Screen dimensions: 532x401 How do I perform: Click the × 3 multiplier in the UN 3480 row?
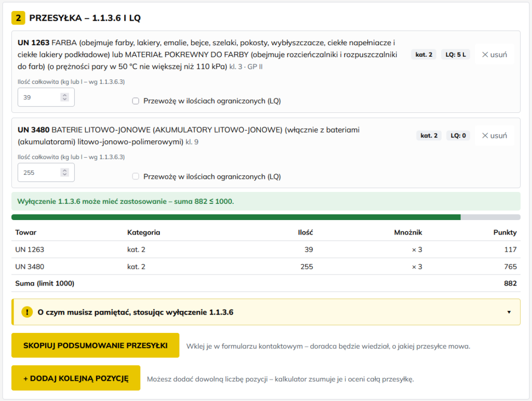click(417, 266)
